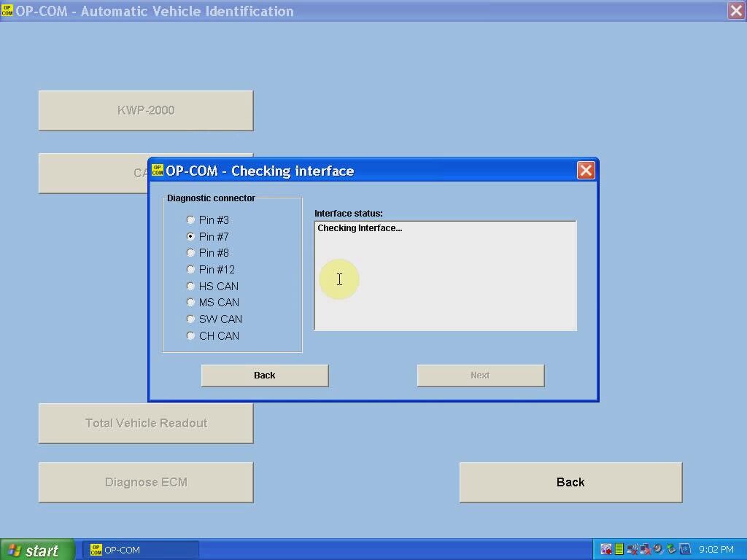This screenshot has height=560, width=747.
Task: Click the Safely Remove Hardware tray icon
Action: 671,549
